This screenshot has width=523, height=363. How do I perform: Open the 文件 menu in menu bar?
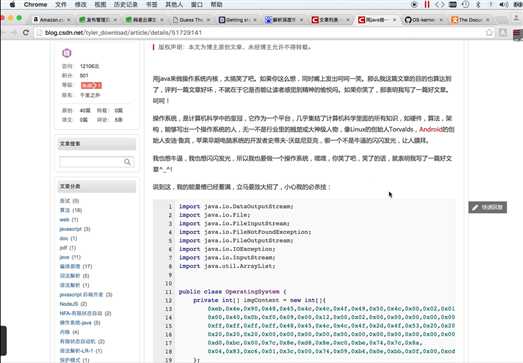click(61, 4)
